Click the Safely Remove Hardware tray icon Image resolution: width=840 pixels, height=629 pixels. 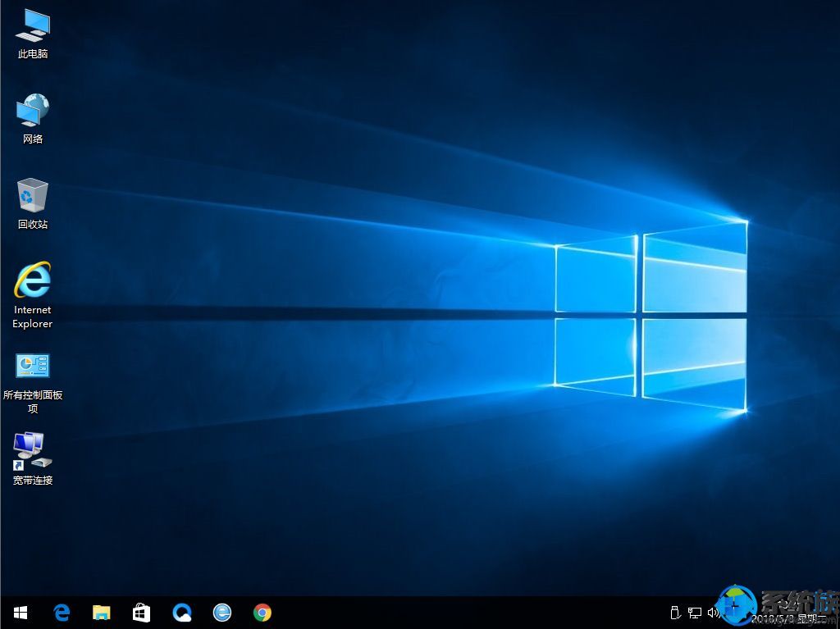point(674,613)
